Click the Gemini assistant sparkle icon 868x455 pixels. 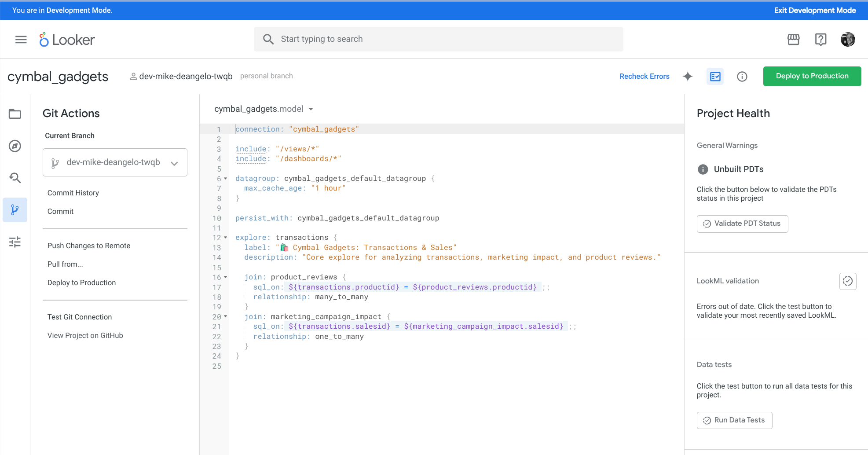688,76
